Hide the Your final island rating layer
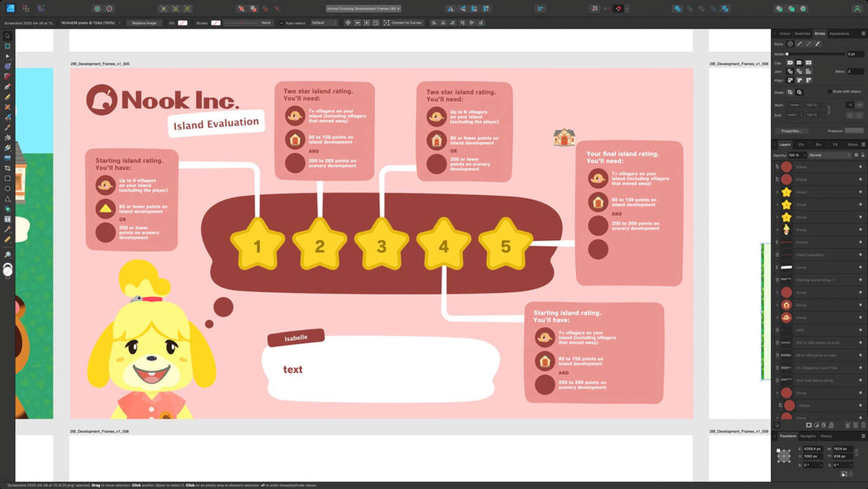The image size is (868, 489). [x=861, y=380]
